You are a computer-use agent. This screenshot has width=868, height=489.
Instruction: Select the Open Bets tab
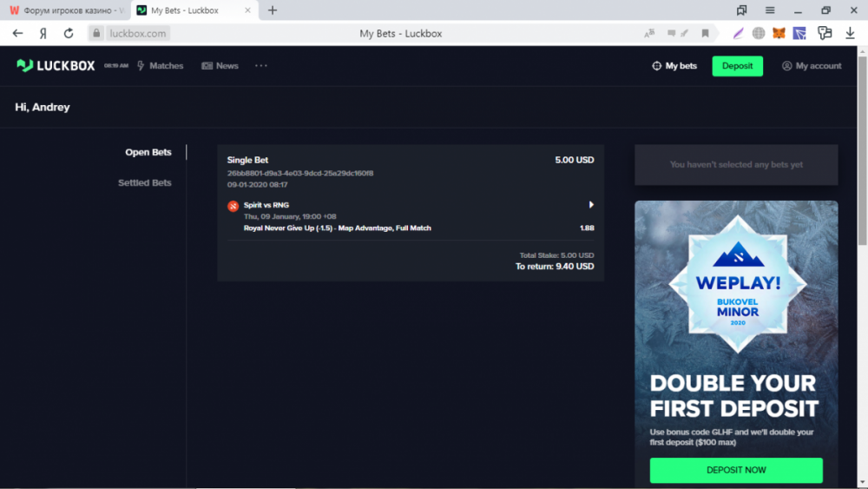148,152
